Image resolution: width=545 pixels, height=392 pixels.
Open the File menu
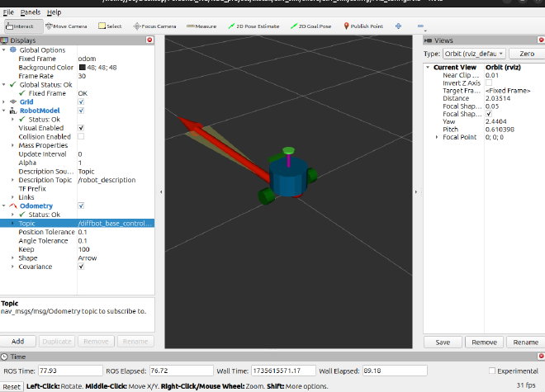coord(8,12)
